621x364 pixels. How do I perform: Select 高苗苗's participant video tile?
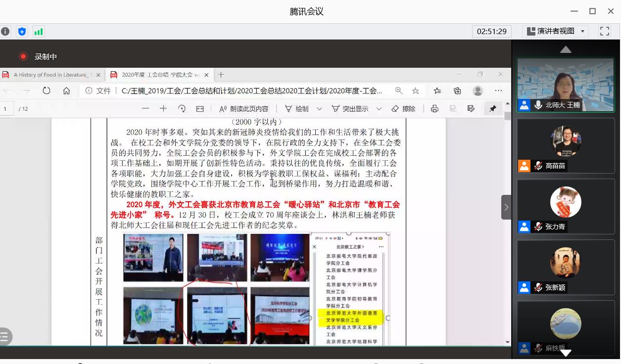[x=566, y=145]
